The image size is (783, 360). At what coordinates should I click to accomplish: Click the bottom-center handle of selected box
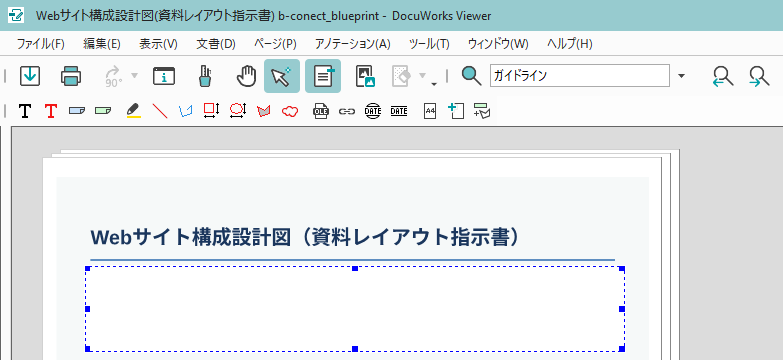[x=355, y=349]
